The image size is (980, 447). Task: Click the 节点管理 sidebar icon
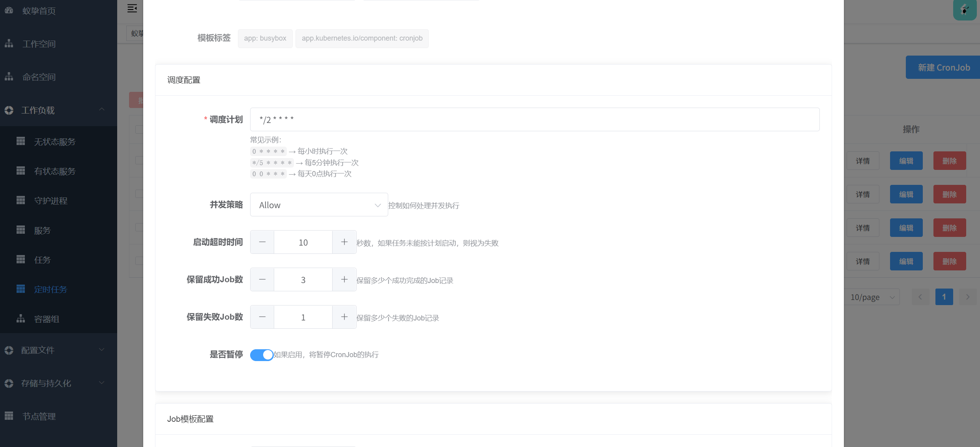(x=9, y=416)
